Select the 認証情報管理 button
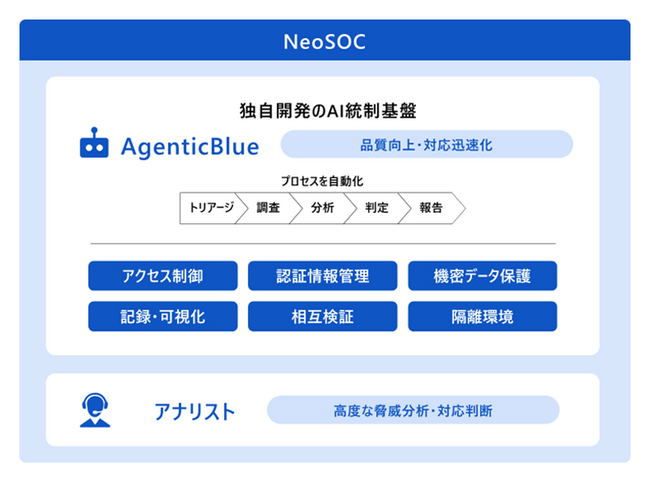650x481 pixels. click(323, 276)
